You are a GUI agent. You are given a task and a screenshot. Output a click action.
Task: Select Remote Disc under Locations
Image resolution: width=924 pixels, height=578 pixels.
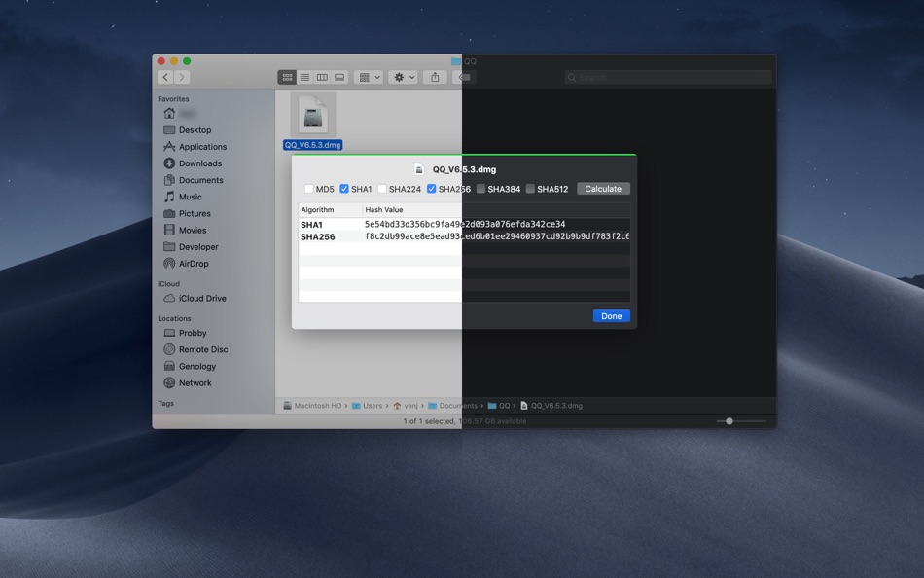(195, 349)
